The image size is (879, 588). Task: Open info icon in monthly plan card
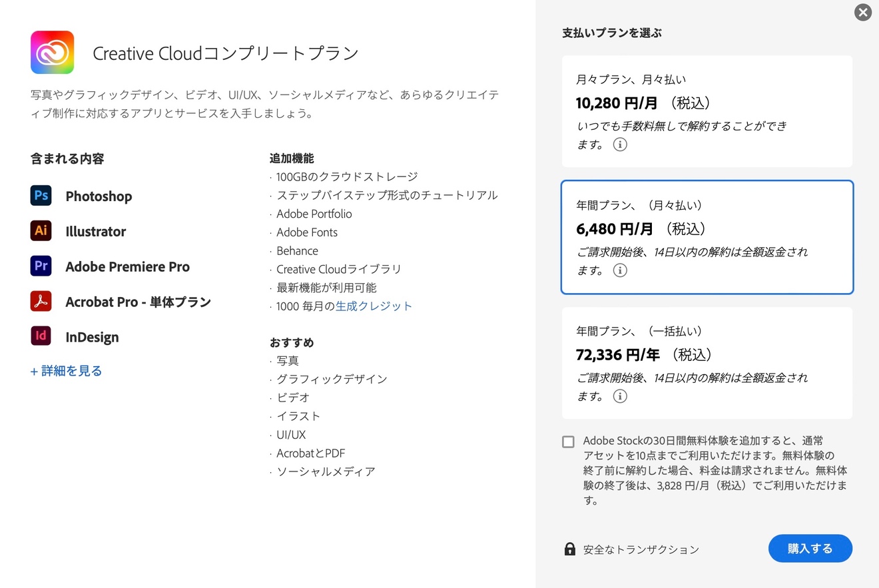tap(620, 145)
